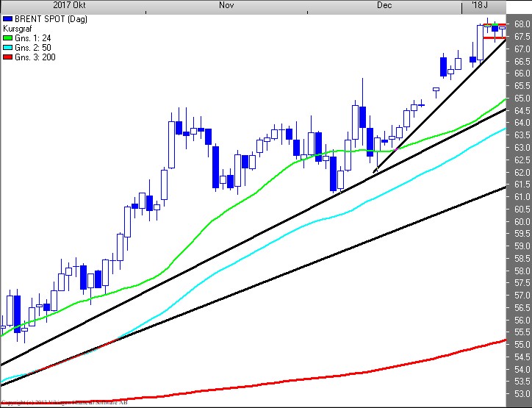The height and width of the screenshot is (408, 532).
Task: Click the 57.5 price axis value
Action: 522,283
